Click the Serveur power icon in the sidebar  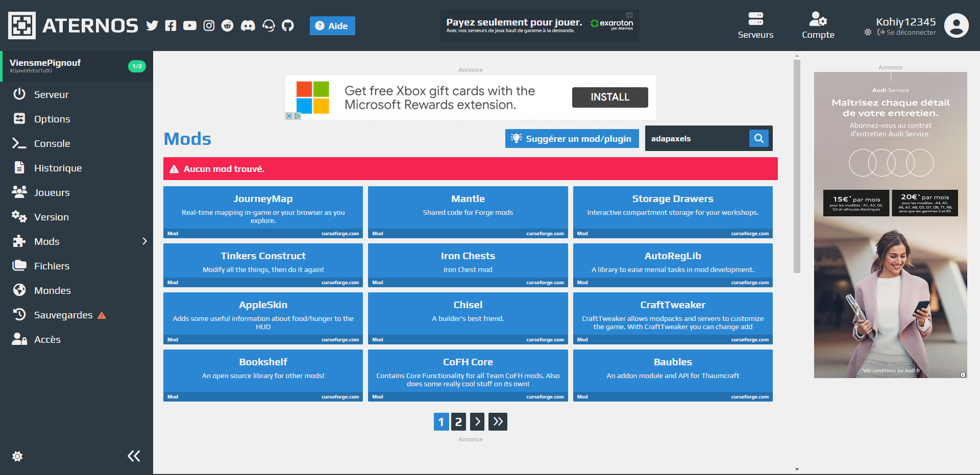click(19, 94)
